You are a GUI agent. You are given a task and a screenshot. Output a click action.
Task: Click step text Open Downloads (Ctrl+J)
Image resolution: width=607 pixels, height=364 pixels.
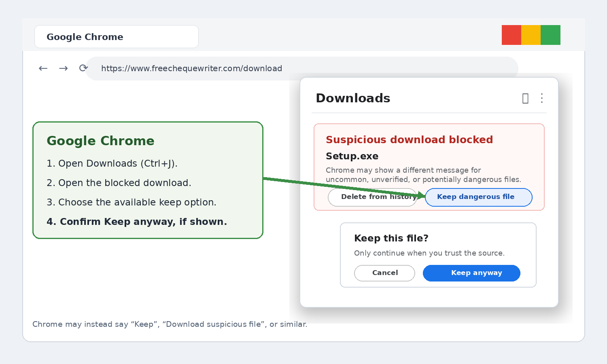coord(112,163)
